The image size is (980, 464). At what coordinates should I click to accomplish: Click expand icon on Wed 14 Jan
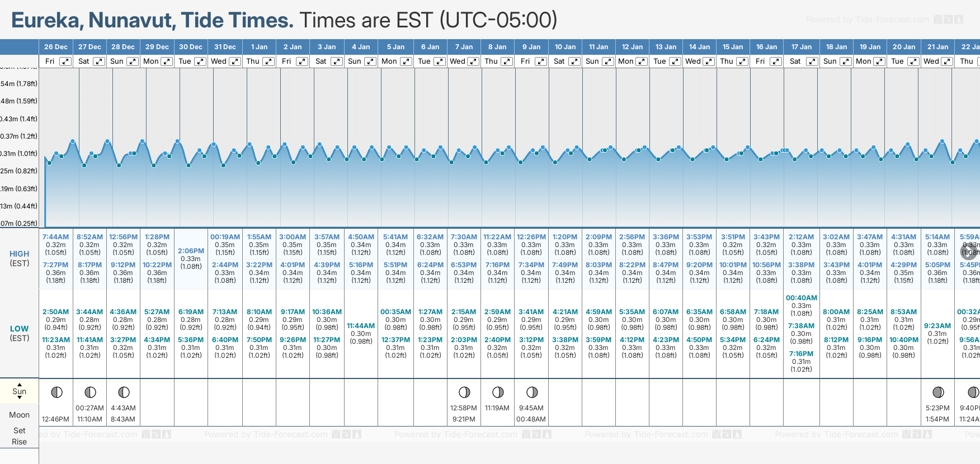pyautogui.click(x=709, y=61)
